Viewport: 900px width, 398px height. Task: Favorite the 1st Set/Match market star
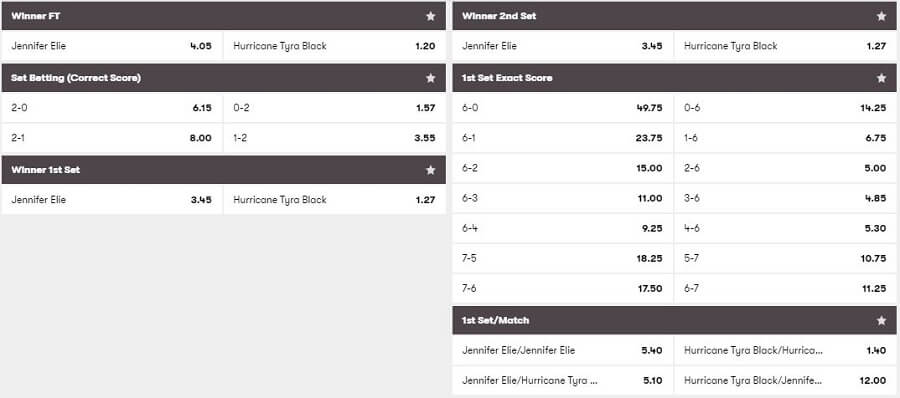(x=882, y=320)
